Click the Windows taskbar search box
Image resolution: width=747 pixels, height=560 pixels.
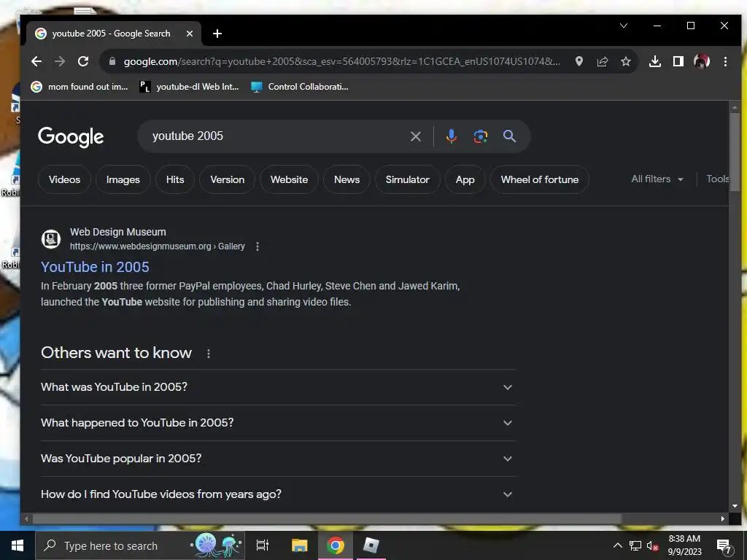(x=140, y=545)
